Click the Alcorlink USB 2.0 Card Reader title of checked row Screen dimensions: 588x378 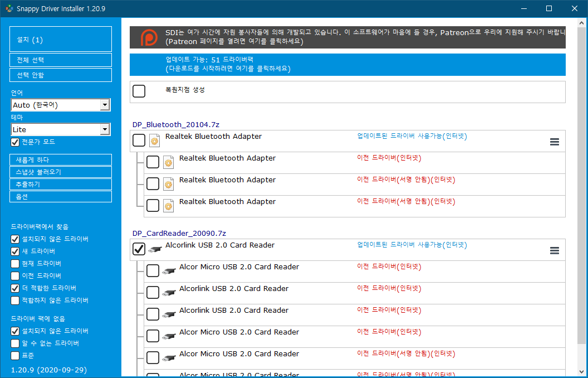click(x=220, y=245)
